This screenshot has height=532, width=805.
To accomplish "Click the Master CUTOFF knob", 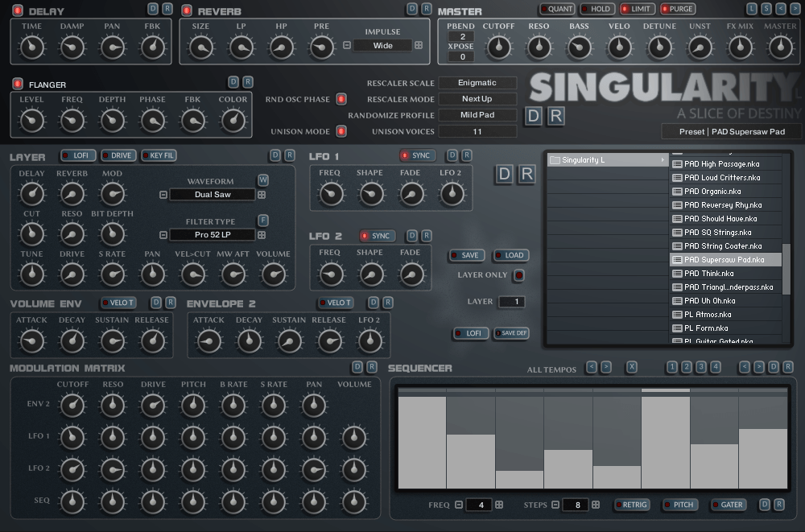I will coord(499,47).
